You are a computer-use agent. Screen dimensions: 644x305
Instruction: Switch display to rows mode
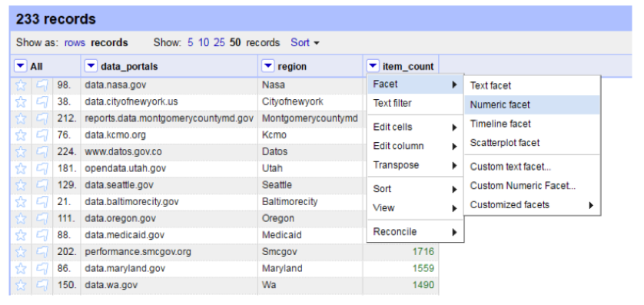(75, 43)
